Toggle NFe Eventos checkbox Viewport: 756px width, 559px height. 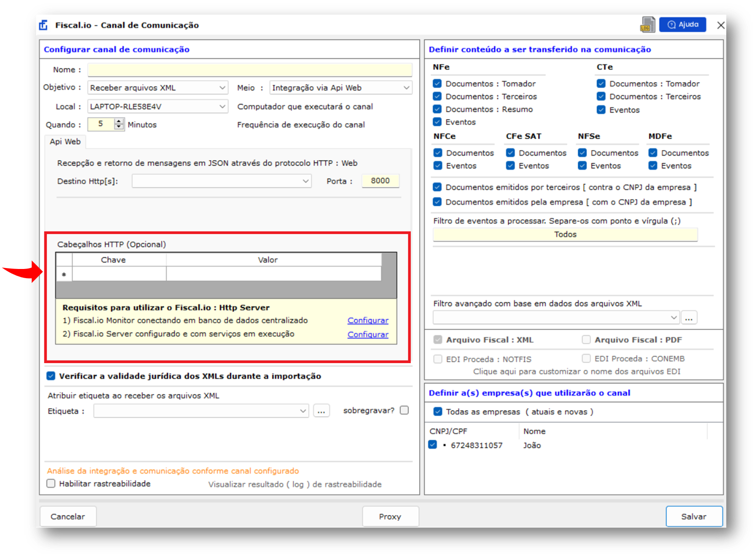tap(437, 122)
